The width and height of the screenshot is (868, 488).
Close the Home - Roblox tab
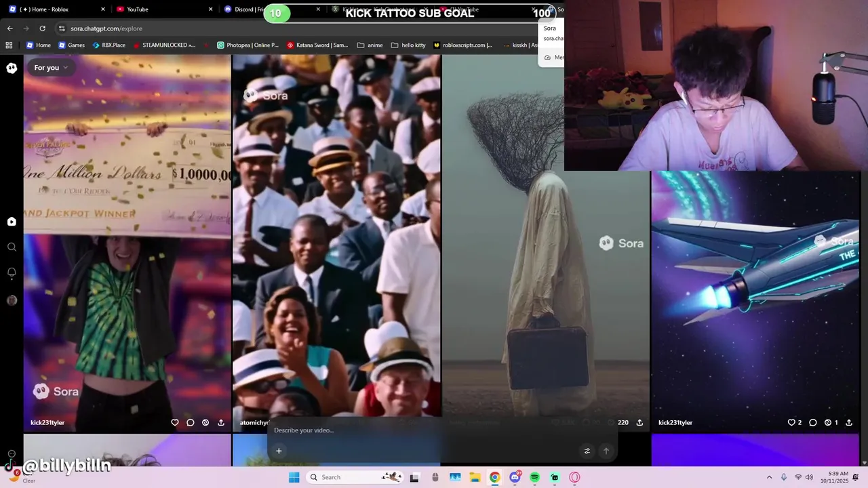tap(103, 9)
